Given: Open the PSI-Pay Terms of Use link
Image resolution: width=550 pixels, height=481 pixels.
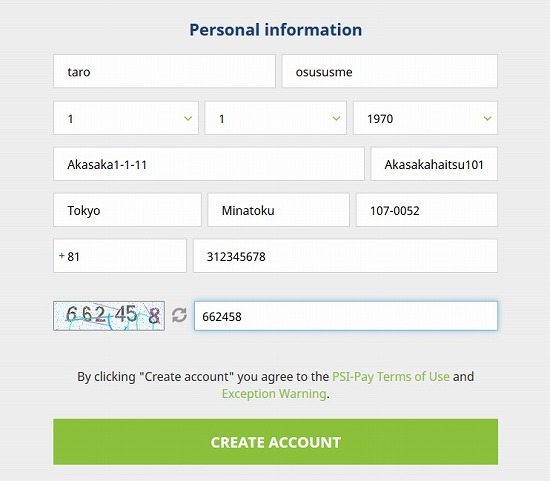Looking at the screenshot, I should click(391, 376).
